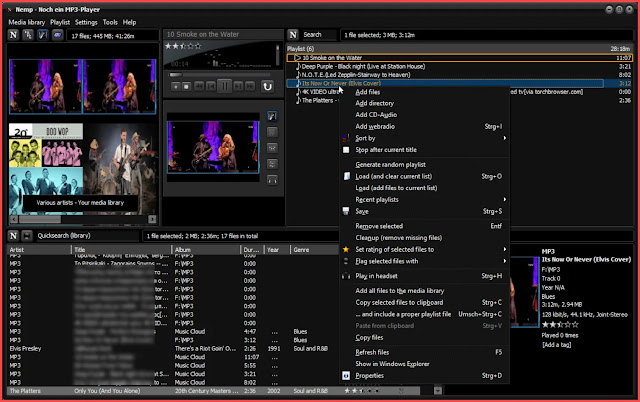The width and height of the screenshot is (640, 402).
Task: Sort library by Artist column header
Action: pyautogui.click(x=39, y=249)
